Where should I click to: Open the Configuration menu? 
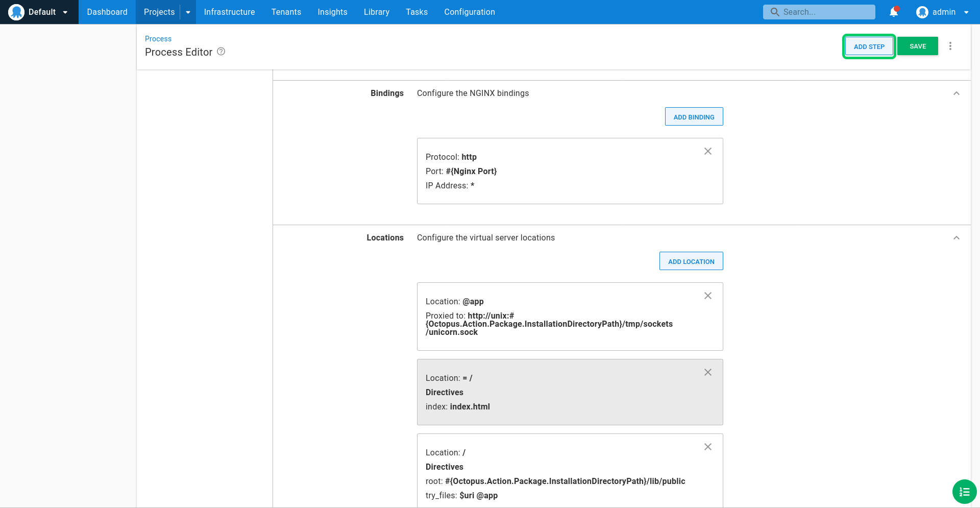click(470, 12)
